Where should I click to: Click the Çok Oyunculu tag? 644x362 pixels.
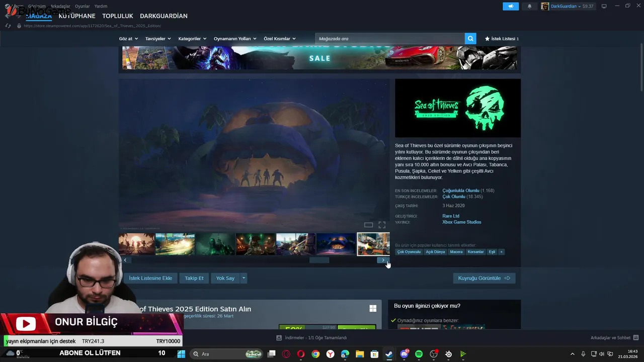click(x=409, y=252)
